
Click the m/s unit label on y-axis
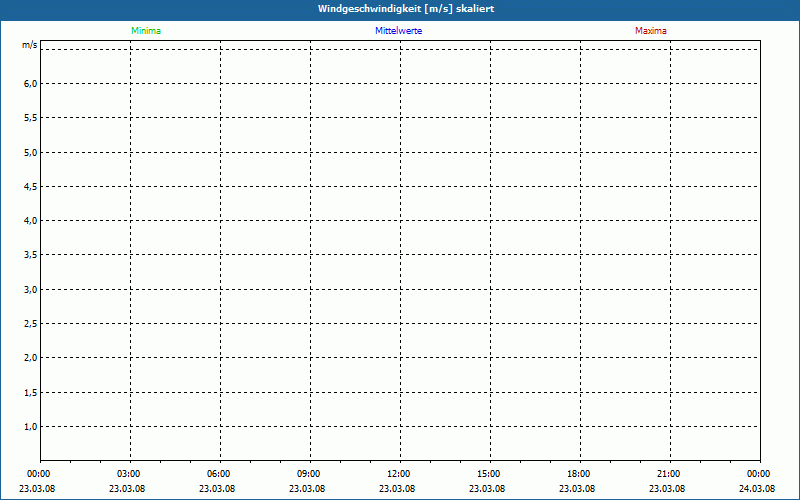click(x=30, y=45)
